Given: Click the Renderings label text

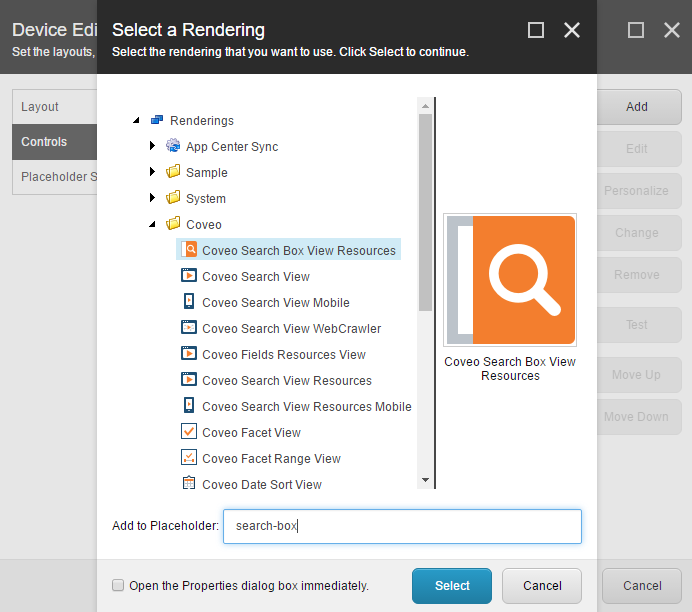Looking at the screenshot, I should point(202,121).
